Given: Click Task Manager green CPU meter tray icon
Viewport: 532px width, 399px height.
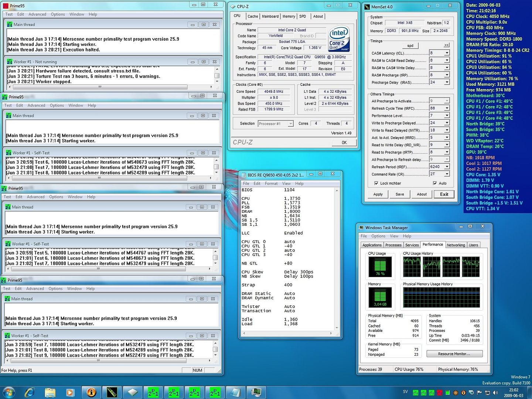Looking at the screenshot, I should (x=447, y=393).
